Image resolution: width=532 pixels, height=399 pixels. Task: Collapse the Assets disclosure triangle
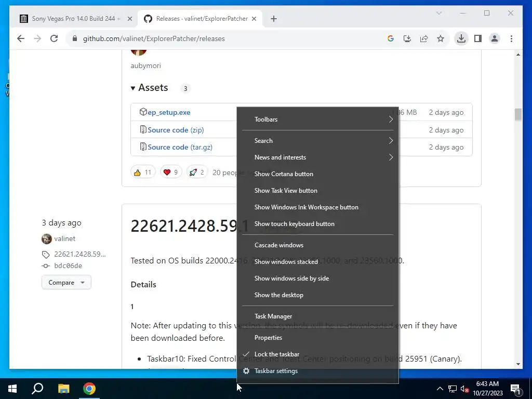133,88
